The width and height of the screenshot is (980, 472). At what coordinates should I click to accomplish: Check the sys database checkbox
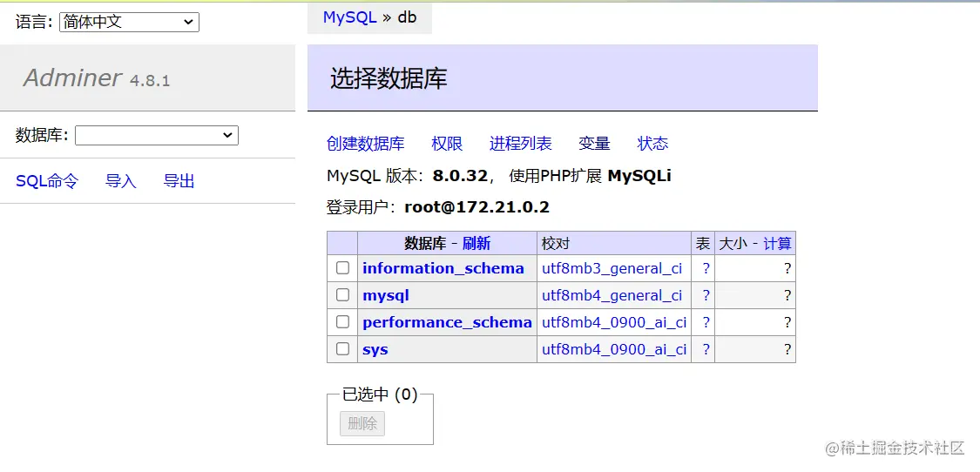point(342,349)
